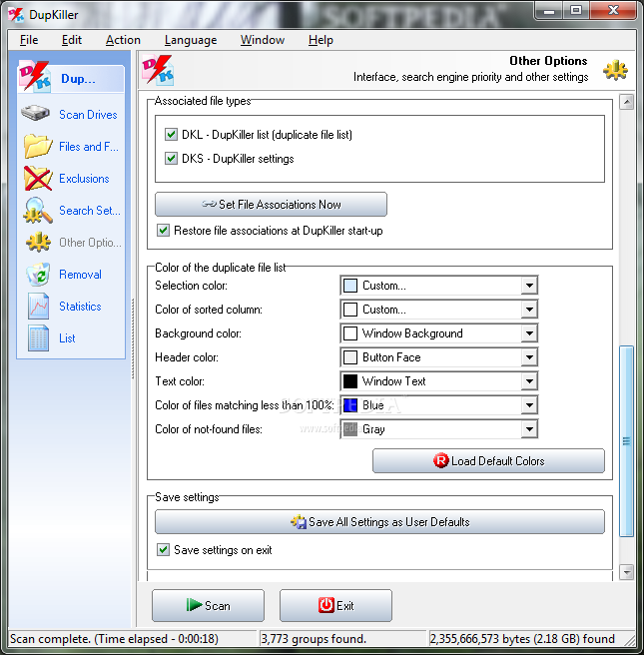Click the Statistics chart icon
Viewport: 644px width, 655px height.
click(x=38, y=307)
